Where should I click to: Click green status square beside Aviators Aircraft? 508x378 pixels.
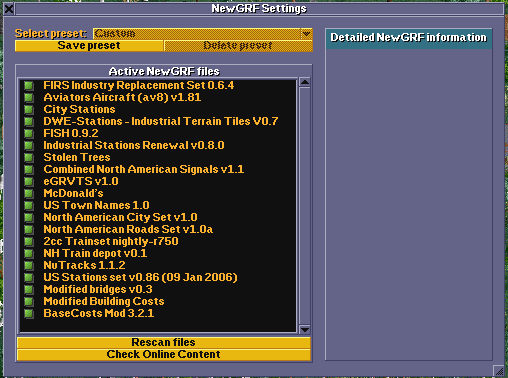(29, 98)
